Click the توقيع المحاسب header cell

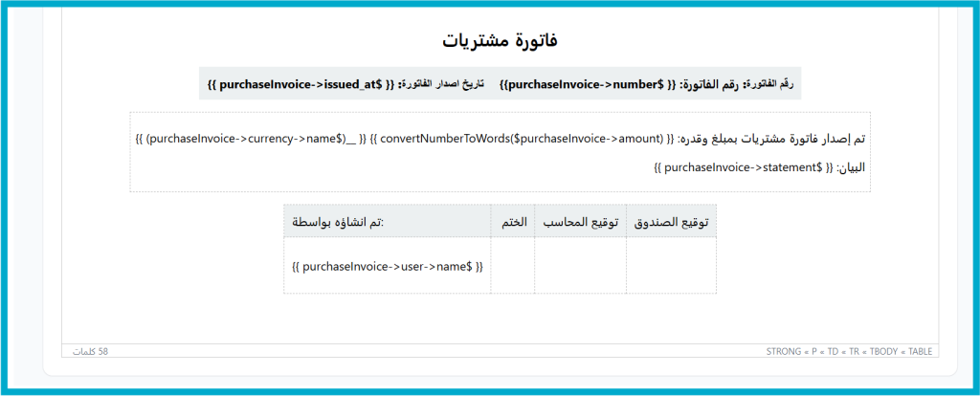coord(580,222)
